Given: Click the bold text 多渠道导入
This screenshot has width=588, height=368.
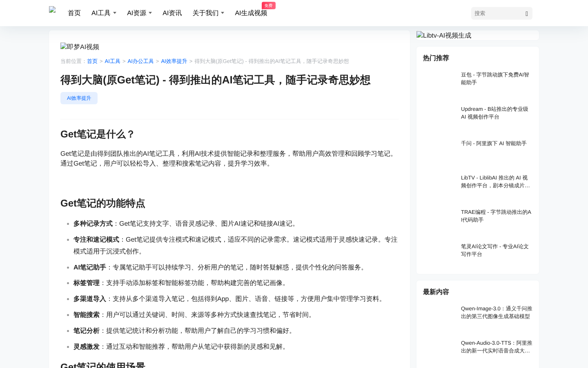Looking at the screenshot, I should click(x=90, y=299).
